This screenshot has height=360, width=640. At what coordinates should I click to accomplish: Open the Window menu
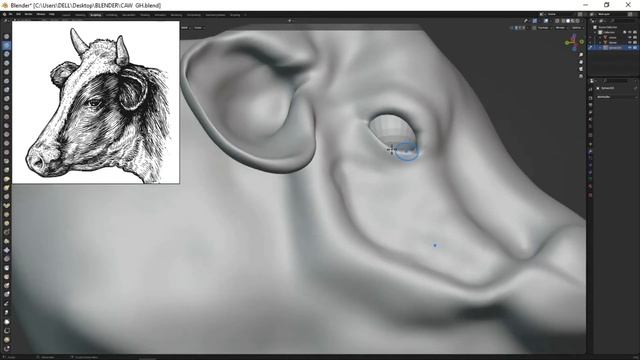tap(41, 14)
